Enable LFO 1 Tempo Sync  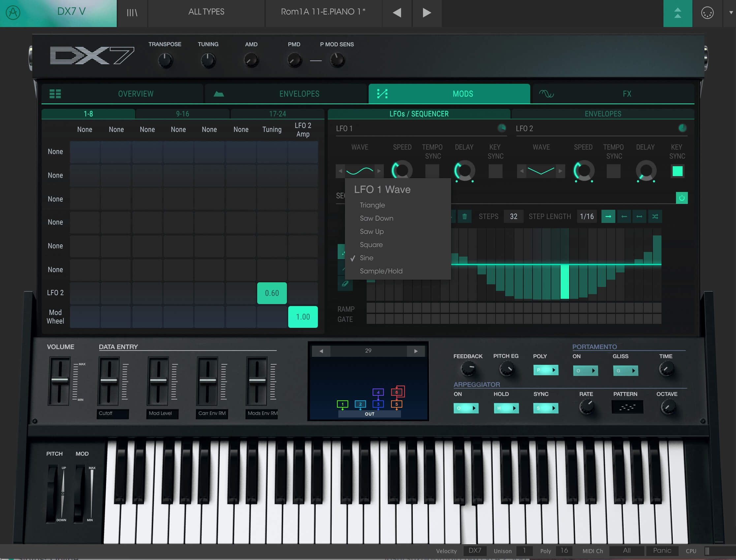coord(432,171)
